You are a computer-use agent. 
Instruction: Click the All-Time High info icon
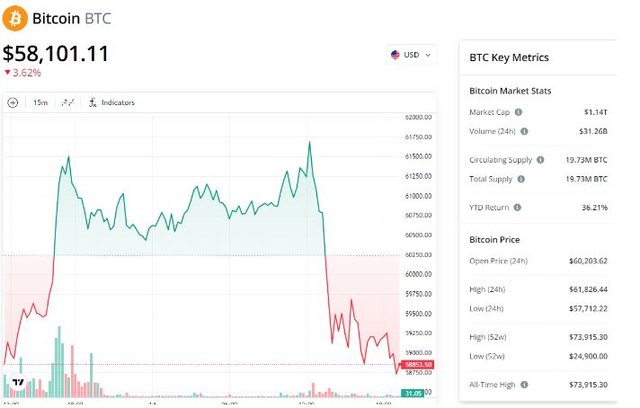pyautogui.click(x=521, y=383)
